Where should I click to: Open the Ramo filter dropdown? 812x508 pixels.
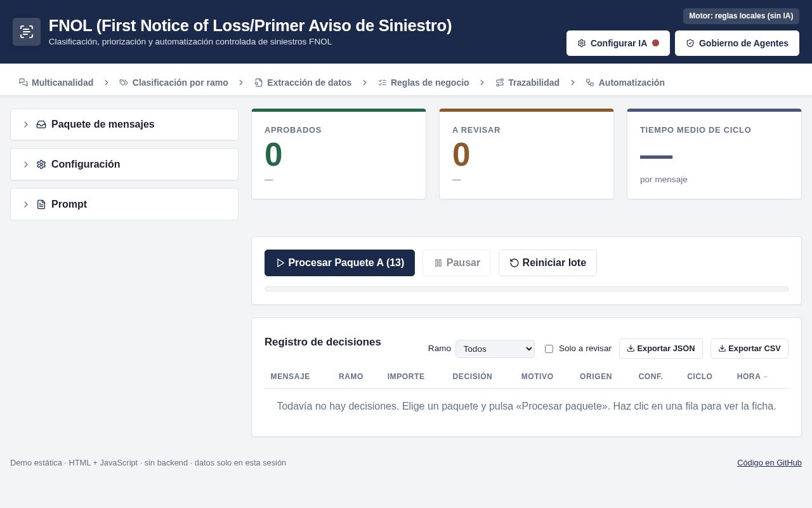(x=495, y=349)
